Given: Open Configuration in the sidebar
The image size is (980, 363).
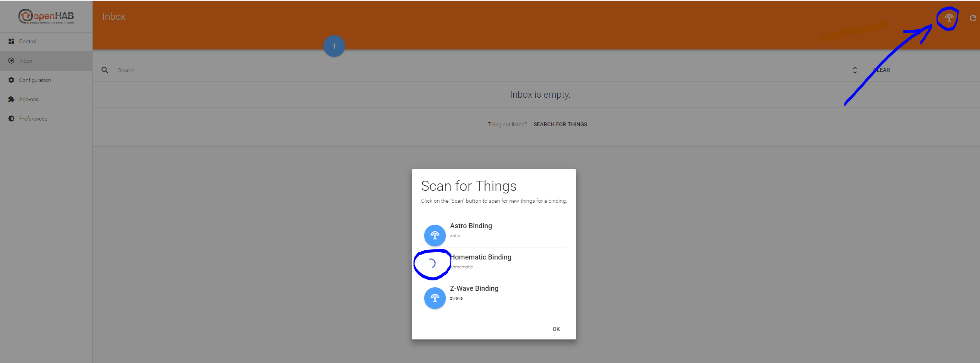Looking at the screenshot, I should pyautogui.click(x=46, y=80).
